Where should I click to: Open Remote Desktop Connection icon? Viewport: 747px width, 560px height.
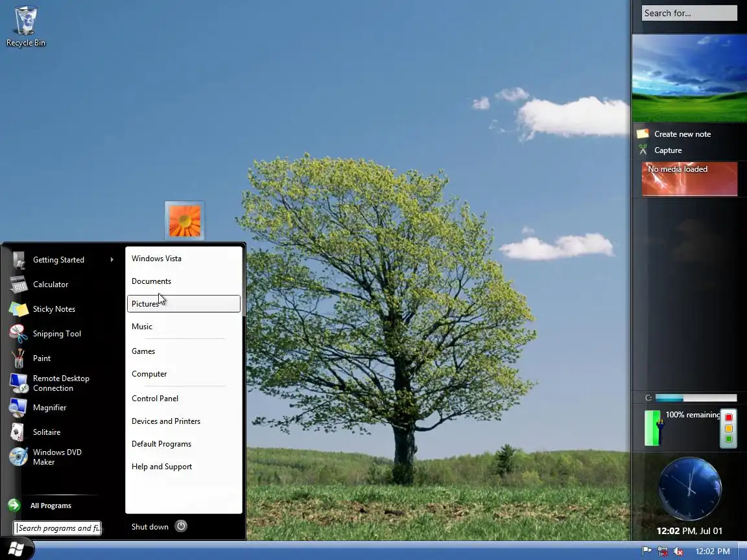click(x=19, y=383)
